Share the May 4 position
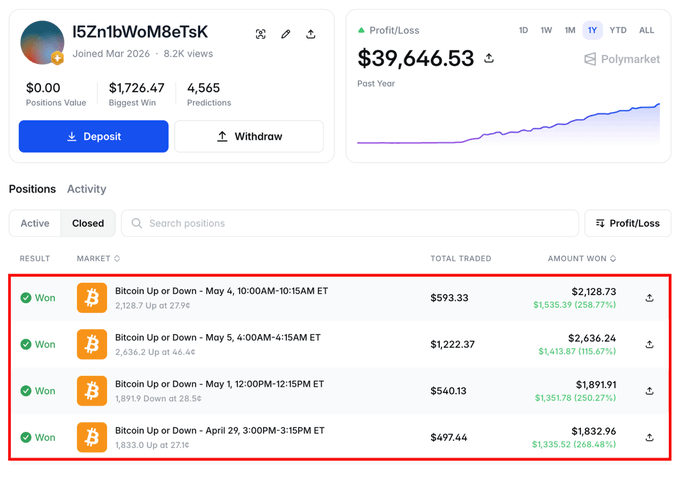Viewport: 680px width, 478px height. [x=649, y=298]
